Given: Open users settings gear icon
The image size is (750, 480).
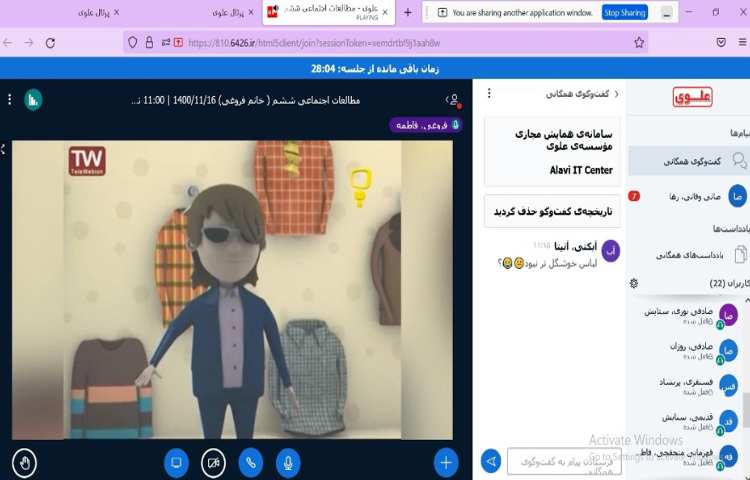Looking at the screenshot, I should [634, 283].
